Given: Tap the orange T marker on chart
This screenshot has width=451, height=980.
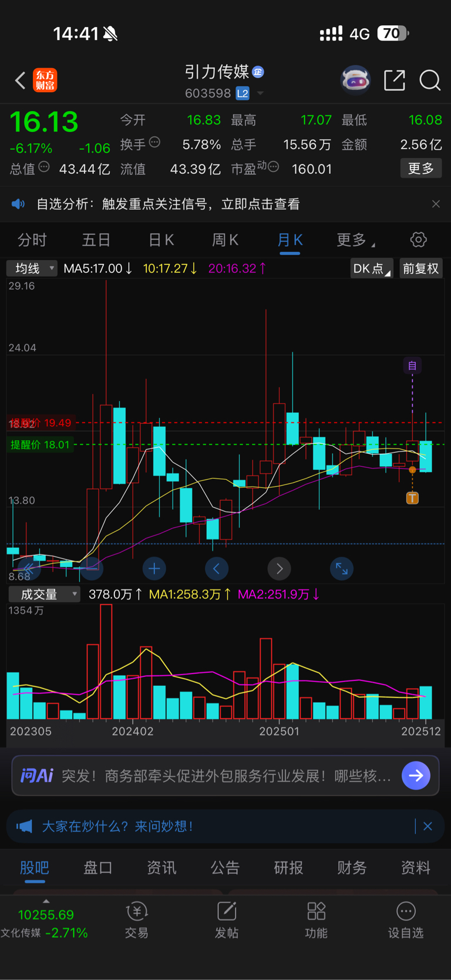Looking at the screenshot, I should pos(412,498).
